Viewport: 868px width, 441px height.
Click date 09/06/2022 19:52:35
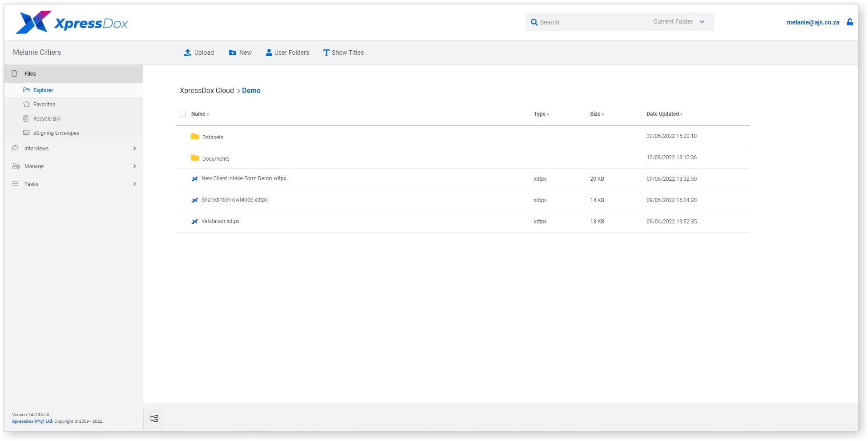click(x=671, y=222)
